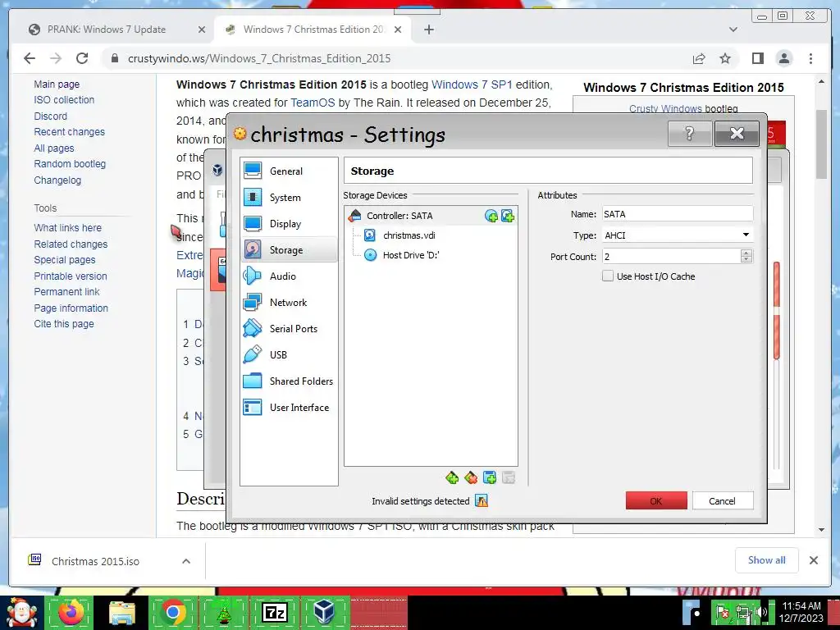Viewport: 840px width, 630px height.
Task: Open Recent changes sidebar link
Action: pyautogui.click(x=70, y=132)
